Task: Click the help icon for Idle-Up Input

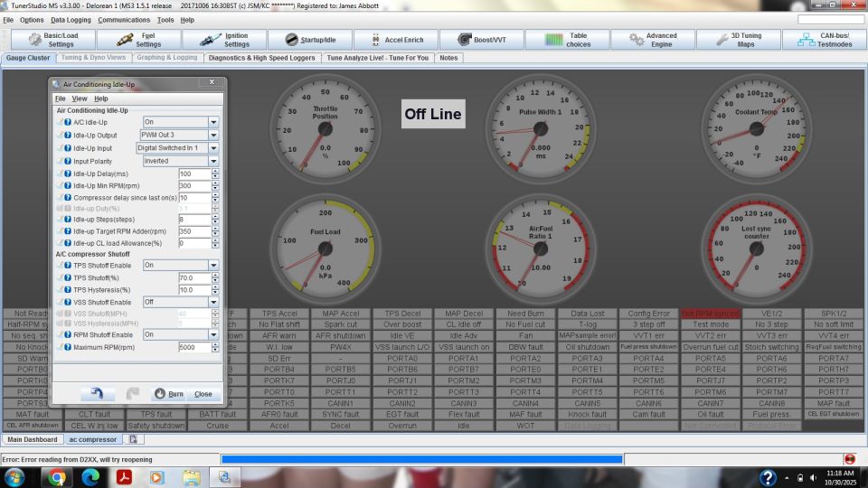Action: [x=68, y=148]
